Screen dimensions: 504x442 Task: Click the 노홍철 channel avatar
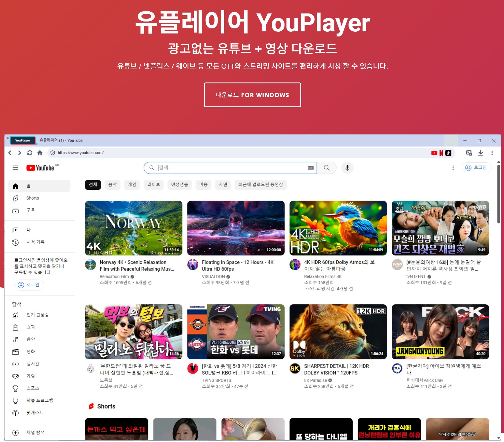(x=90, y=368)
